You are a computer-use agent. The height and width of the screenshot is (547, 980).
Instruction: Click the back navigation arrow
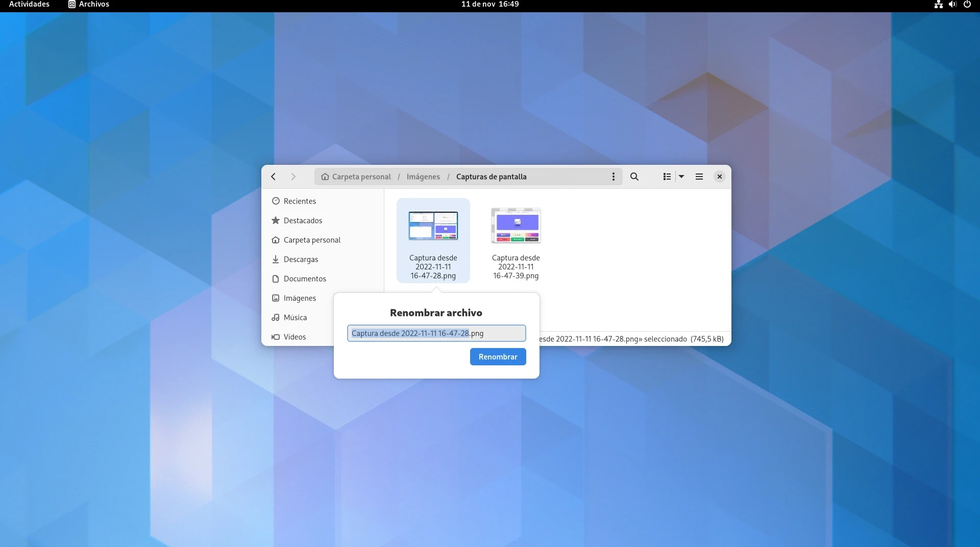[x=274, y=177]
